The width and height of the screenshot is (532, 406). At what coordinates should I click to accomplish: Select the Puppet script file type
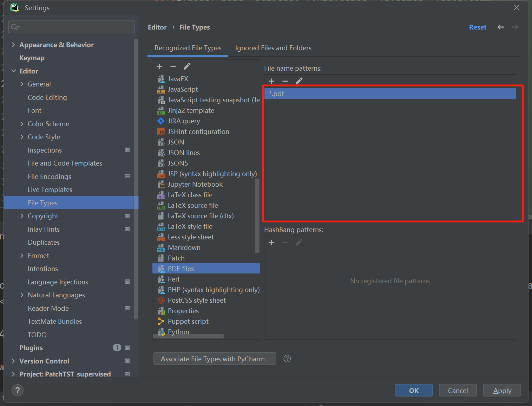(x=206, y=321)
